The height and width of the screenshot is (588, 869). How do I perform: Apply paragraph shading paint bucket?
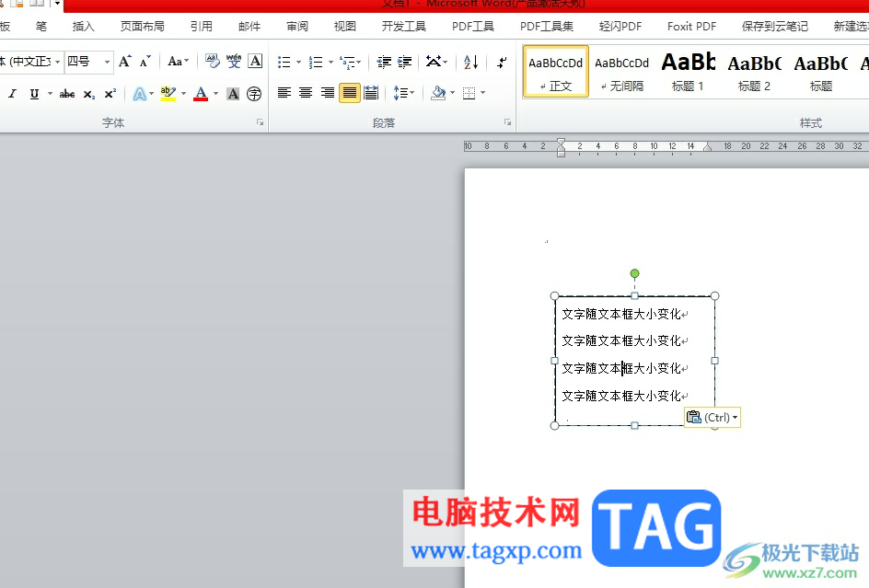point(438,93)
